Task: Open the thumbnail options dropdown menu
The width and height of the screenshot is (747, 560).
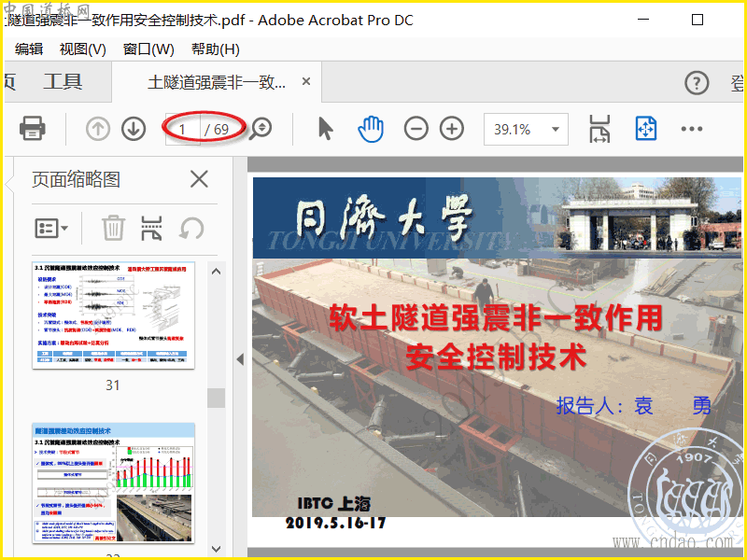Action: pyautogui.click(x=51, y=228)
